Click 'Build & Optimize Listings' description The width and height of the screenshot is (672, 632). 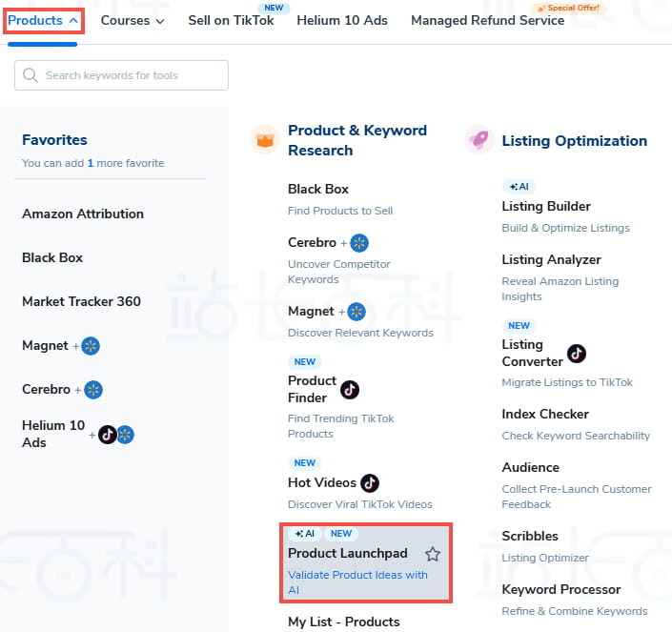(x=565, y=228)
